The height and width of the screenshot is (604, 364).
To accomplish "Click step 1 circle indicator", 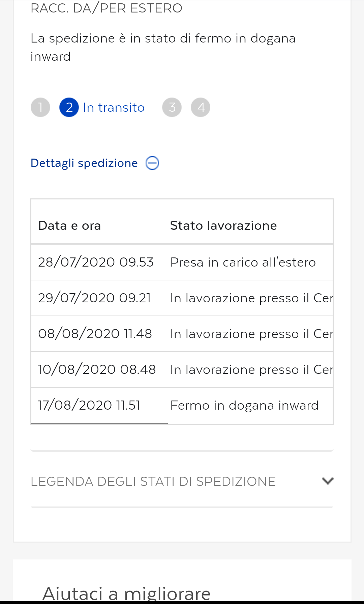I will click(40, 107).
